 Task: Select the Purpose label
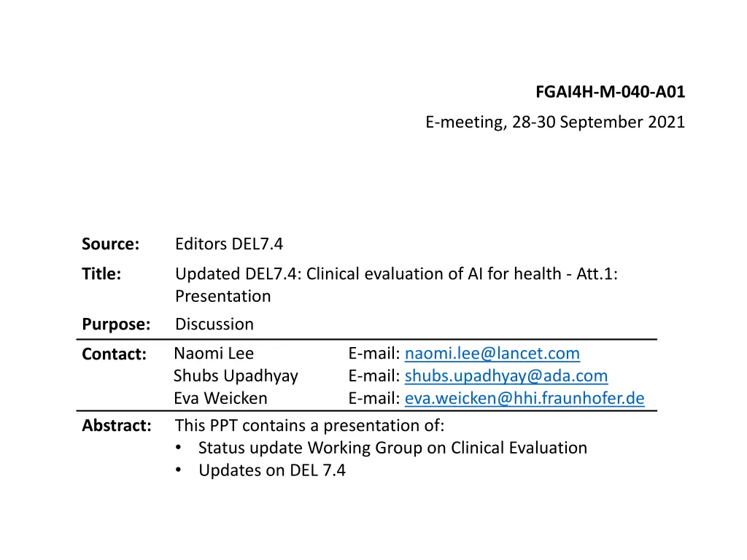[116, 324]
